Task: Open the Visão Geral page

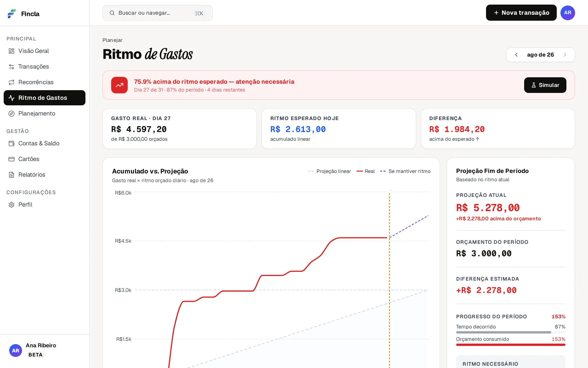Action: tap(45, 51)
